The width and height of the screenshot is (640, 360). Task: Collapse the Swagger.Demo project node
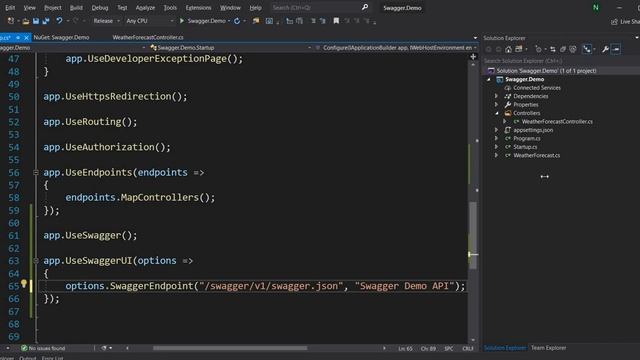[489, 80]
